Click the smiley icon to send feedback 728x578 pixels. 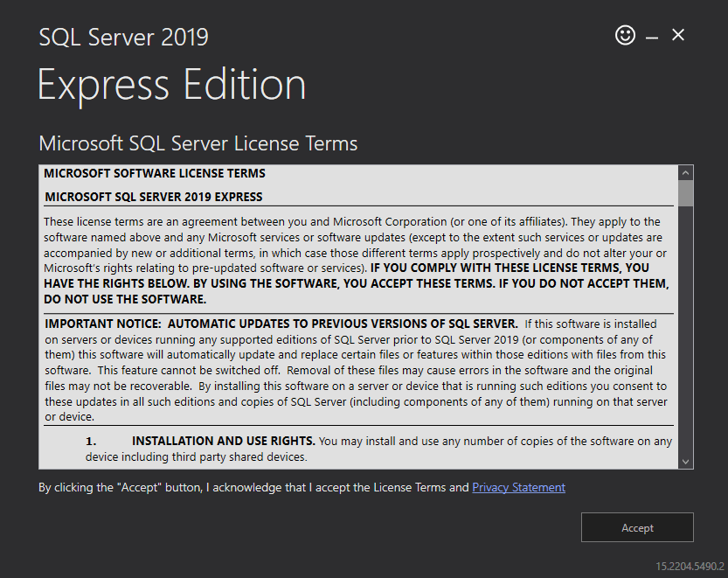click(x=625, y=35)
